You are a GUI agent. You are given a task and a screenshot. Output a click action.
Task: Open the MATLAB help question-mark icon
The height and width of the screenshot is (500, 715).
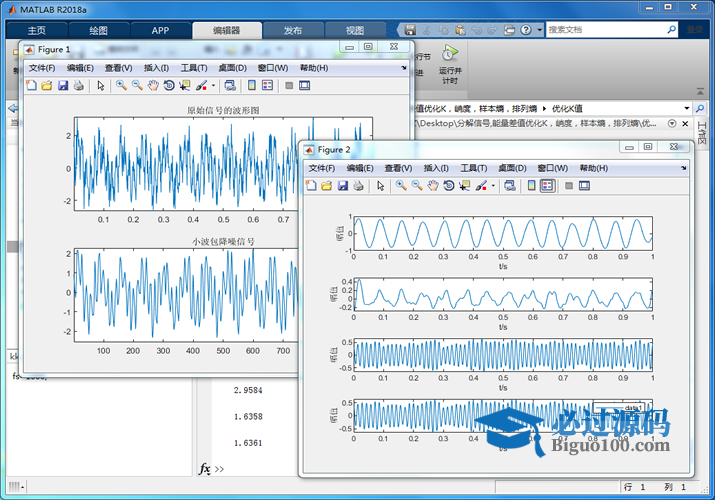click(x=528, y=30)
